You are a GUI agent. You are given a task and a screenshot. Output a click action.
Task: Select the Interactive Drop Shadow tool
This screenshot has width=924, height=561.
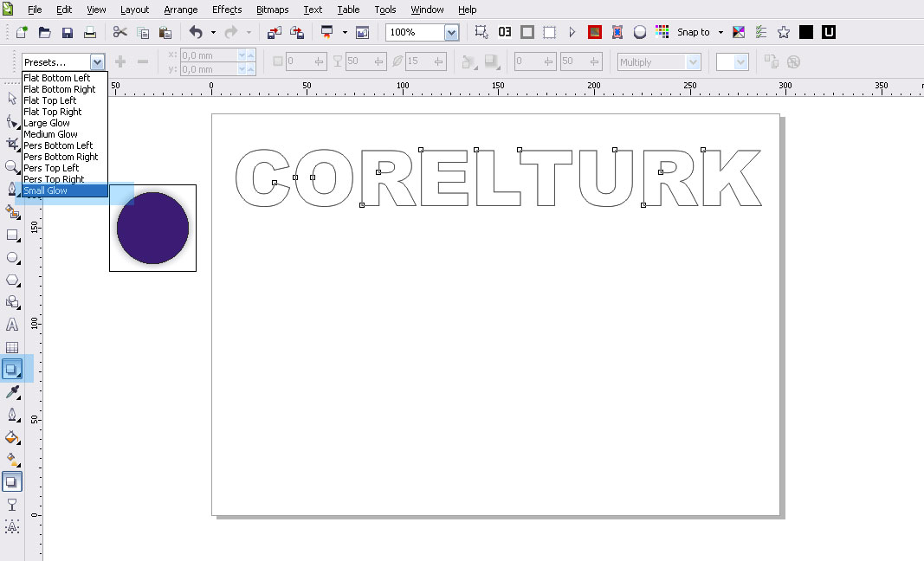tap(12, 370)
